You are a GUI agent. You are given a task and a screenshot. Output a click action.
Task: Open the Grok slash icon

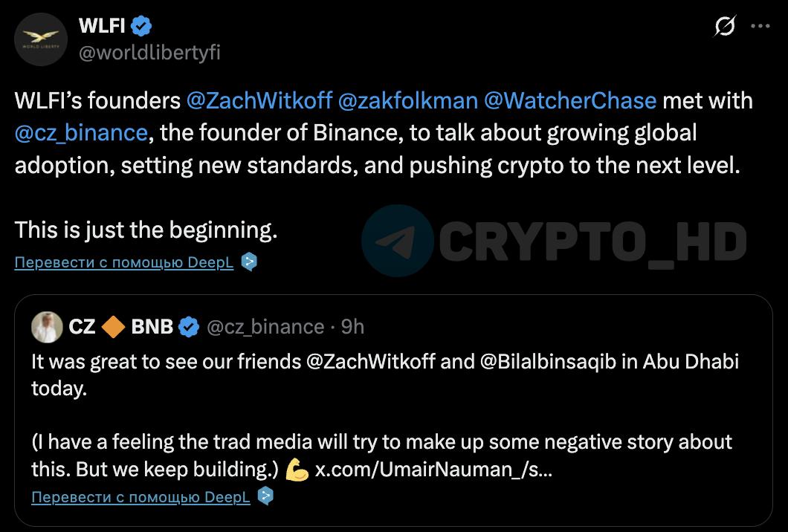[725, 27]
